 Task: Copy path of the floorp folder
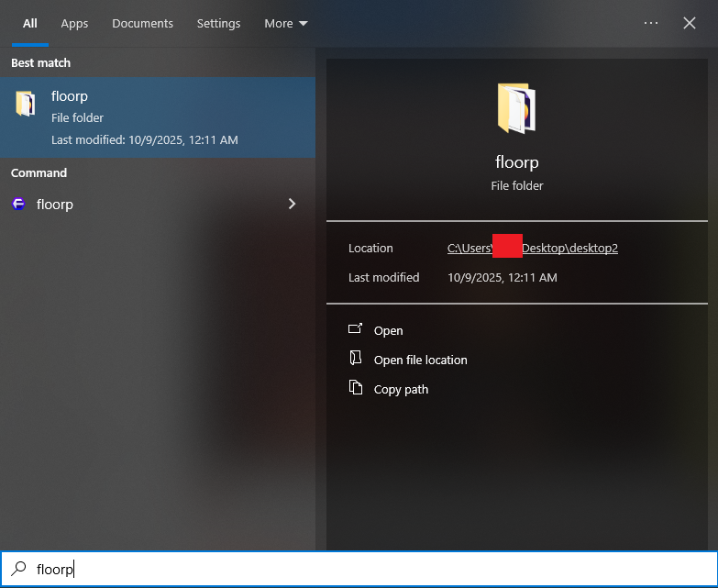coord(401,389)
